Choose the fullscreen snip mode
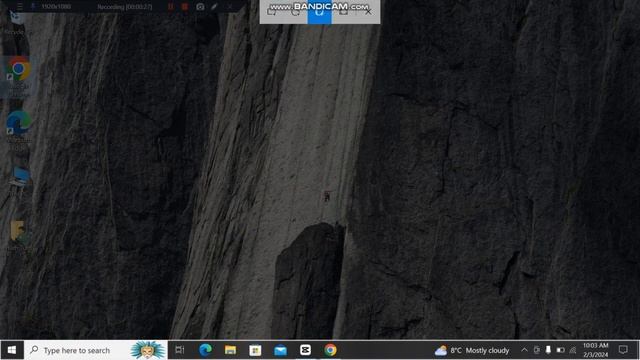The image size is (640, 360). coord(343,12)
